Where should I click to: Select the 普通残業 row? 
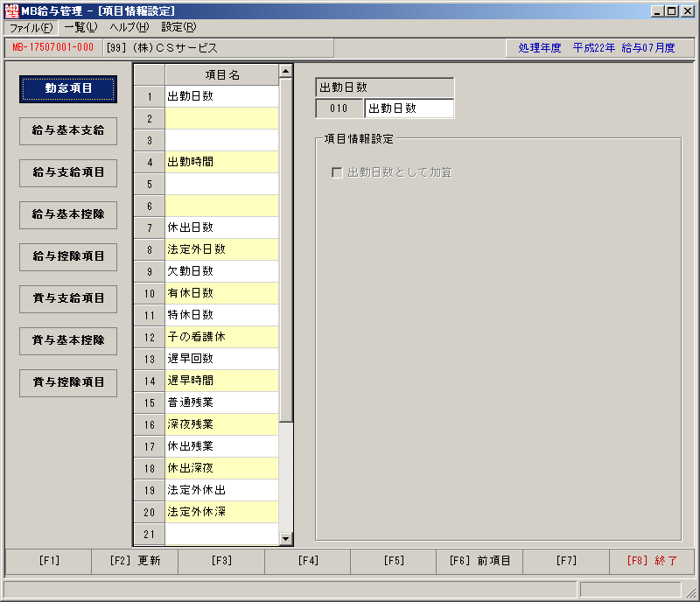coord(222,402)
